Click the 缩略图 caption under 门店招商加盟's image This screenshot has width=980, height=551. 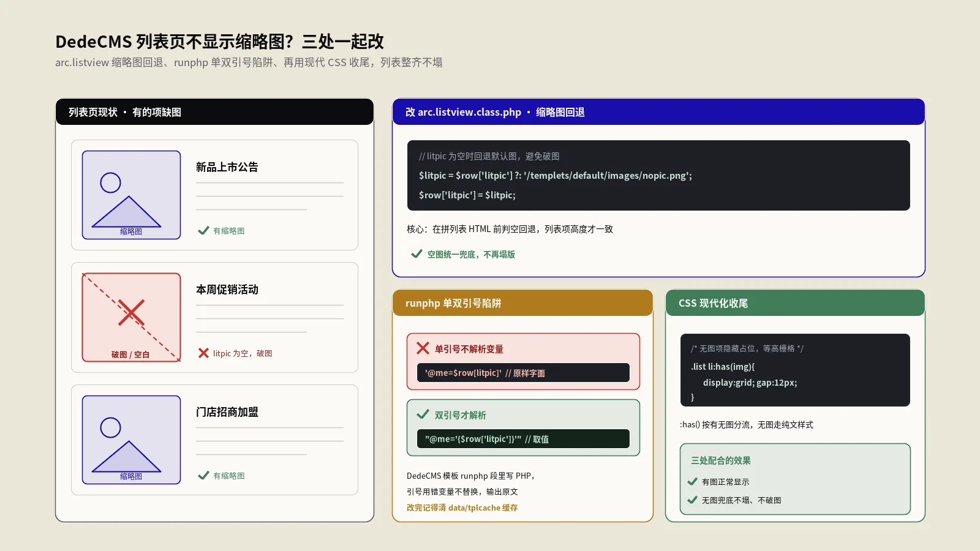(131, 476)
